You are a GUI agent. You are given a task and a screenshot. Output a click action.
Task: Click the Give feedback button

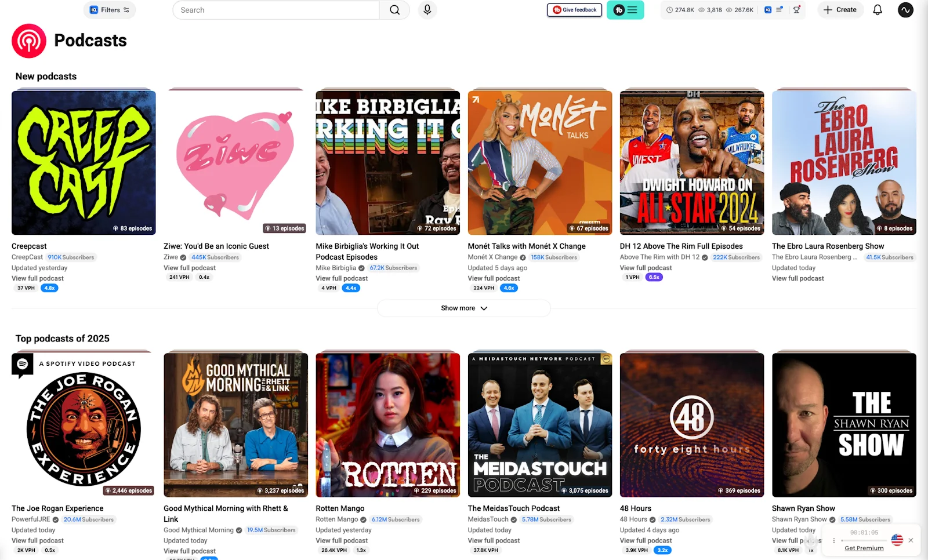click(x=574, y=10)
